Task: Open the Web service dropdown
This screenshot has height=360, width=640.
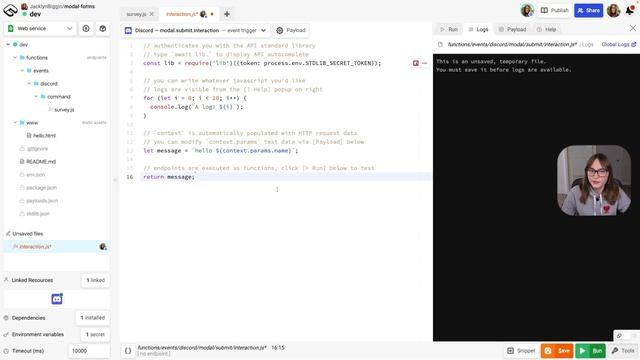Action: point(40,29)
